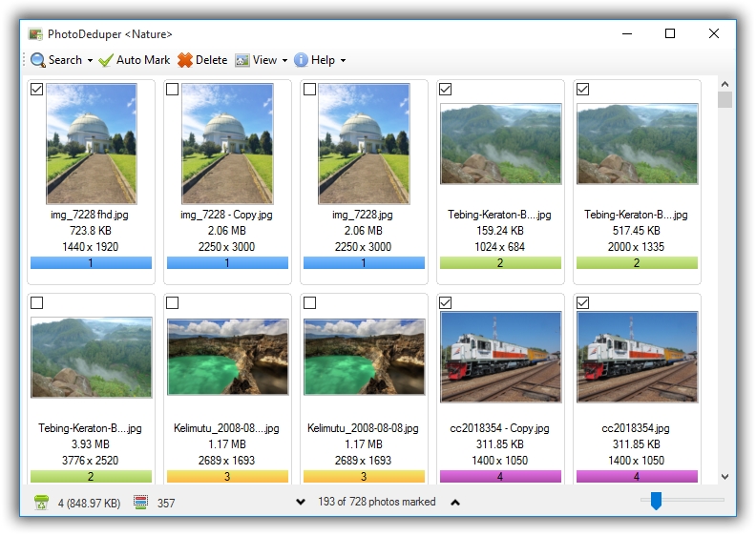This screenshot has width=756, height=536.
Task: Click the Search magnifier icon in toolbar
Action: point(38,60)
